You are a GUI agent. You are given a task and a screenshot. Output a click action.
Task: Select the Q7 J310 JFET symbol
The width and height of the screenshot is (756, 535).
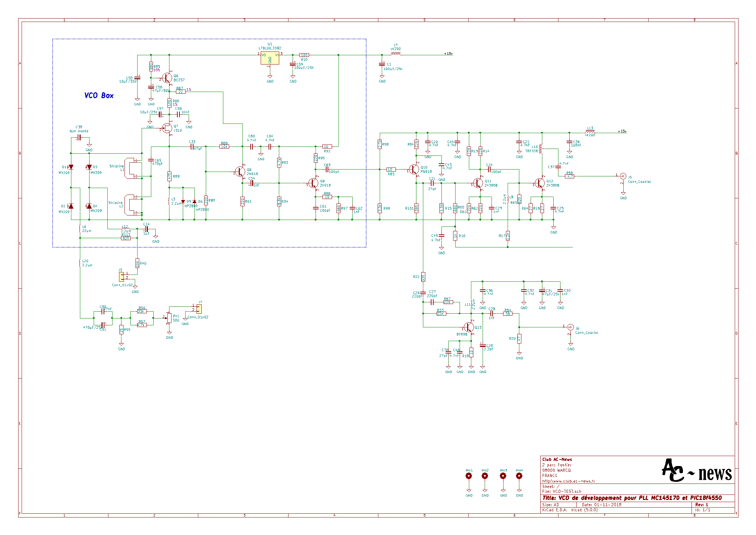click(x=167, y=129)
